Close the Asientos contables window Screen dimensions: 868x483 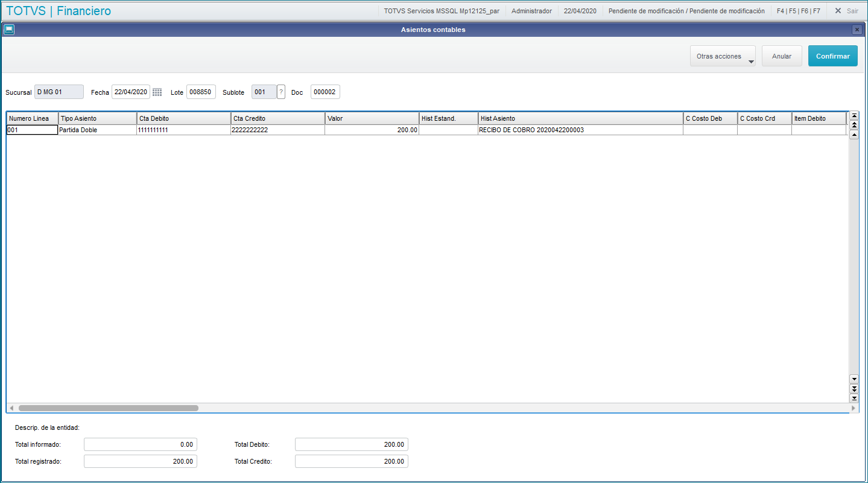coord(857,30)
